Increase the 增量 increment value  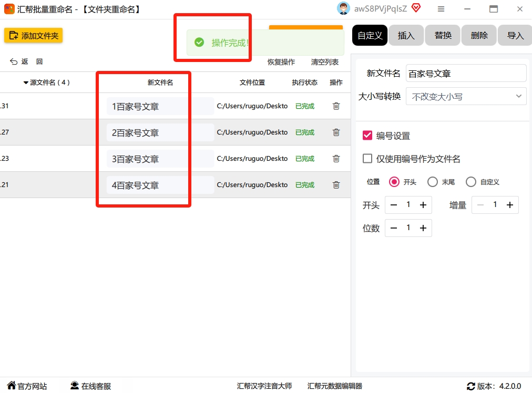click(509, 205)
